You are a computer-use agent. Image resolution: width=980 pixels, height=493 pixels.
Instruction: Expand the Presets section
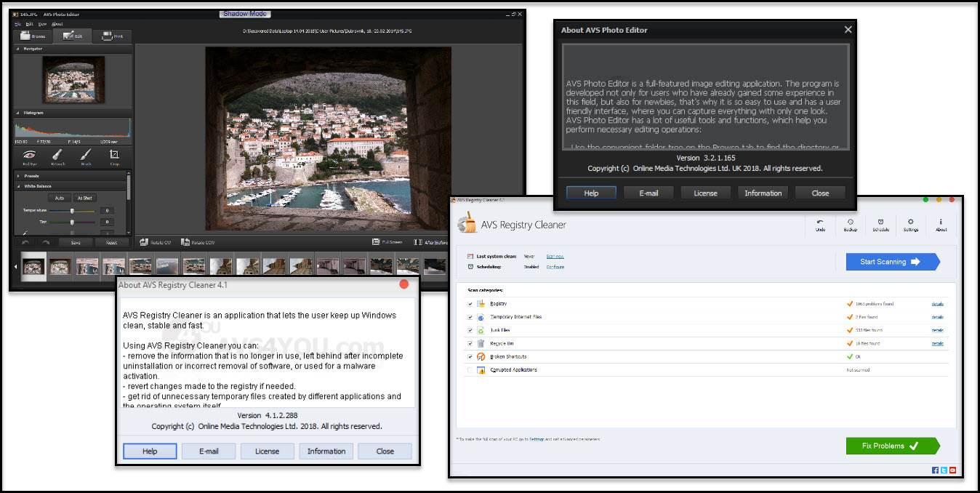(17, 176)
